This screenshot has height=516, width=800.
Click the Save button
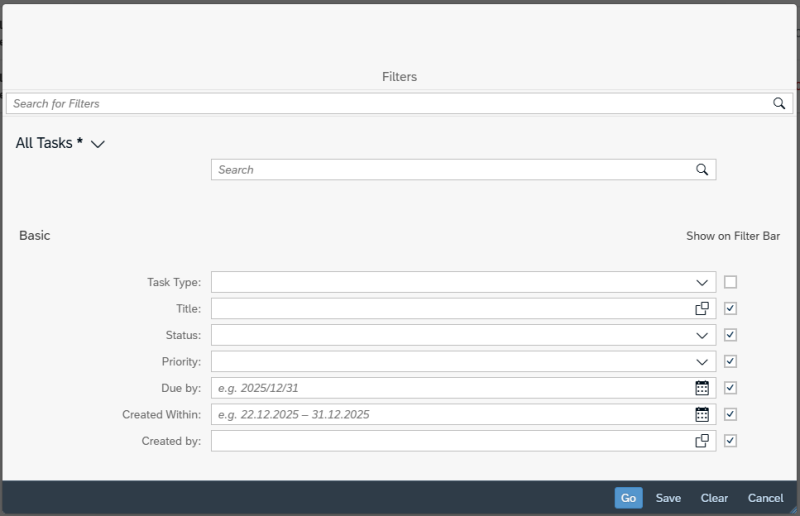[x=668, y=498]
